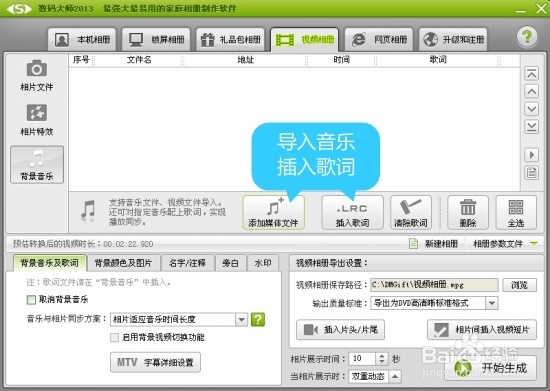This screenshot has width=550, height=391.
Task: Click the green help question mark icon
Action: (527, 37)
